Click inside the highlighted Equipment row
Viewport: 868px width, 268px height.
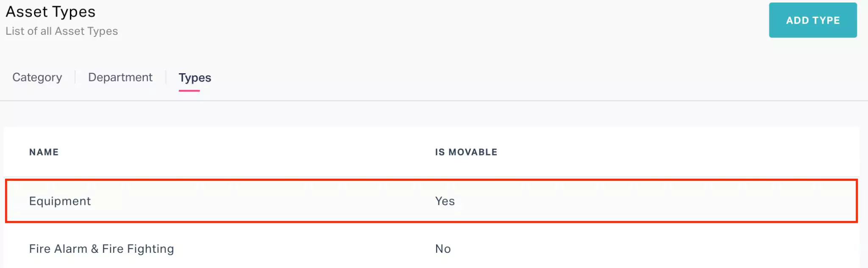(254, 201)
